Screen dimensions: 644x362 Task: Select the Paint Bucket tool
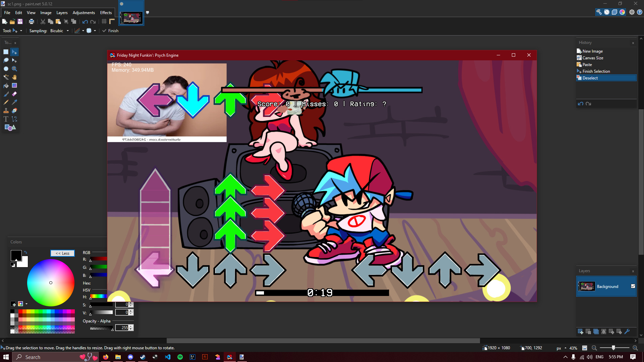point(6,85)
